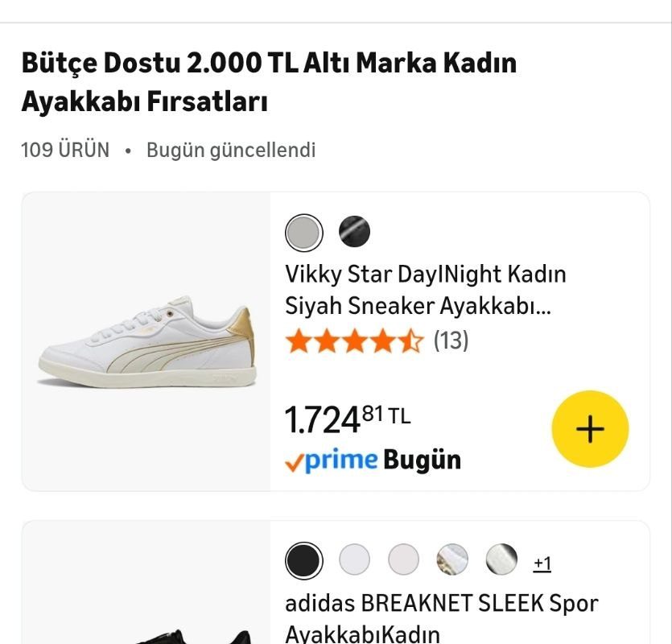Add the Vikky Star sneaker to cart
The width and height of the screenshot is (672, 644).
point(590,429)
